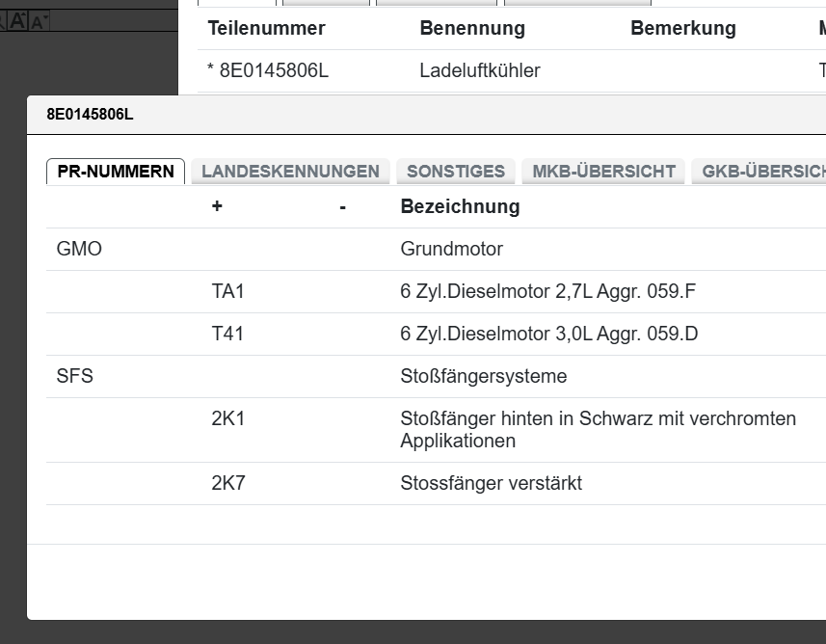
Task: Click the Teilenummer column header
Action: [266, 29]
